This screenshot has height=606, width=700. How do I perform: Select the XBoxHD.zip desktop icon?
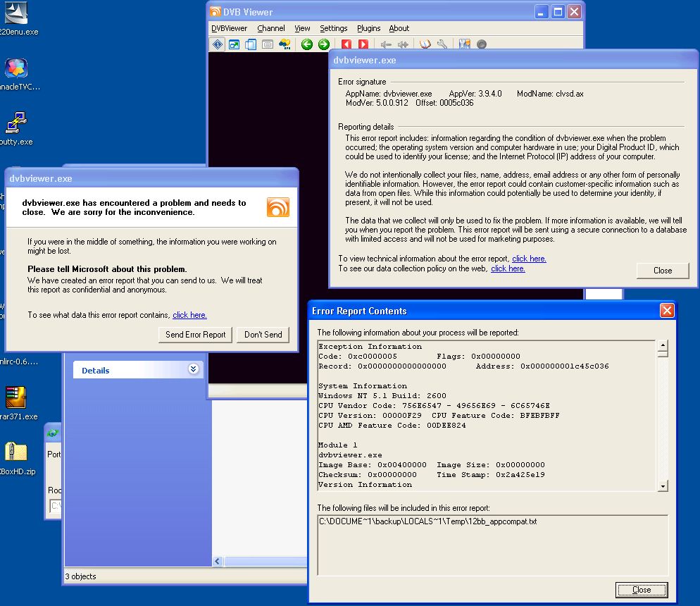(15, 453)
